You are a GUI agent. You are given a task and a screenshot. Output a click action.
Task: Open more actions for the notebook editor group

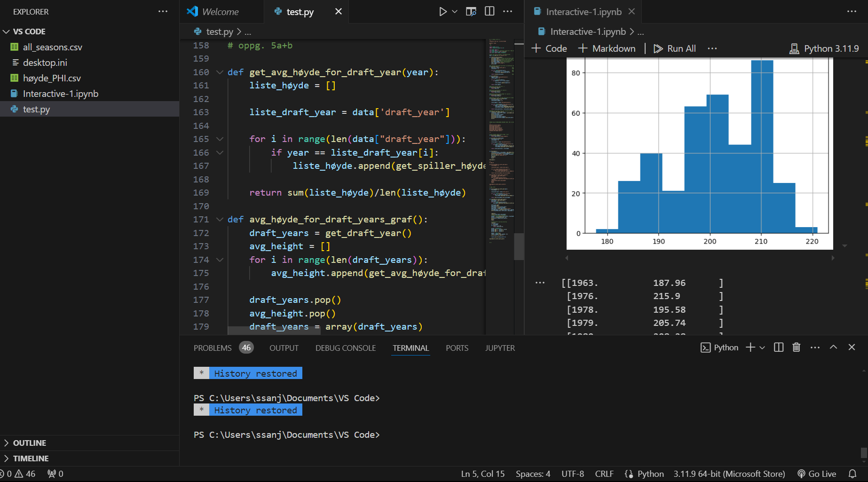pyautogui.click(x=852, y=12)
